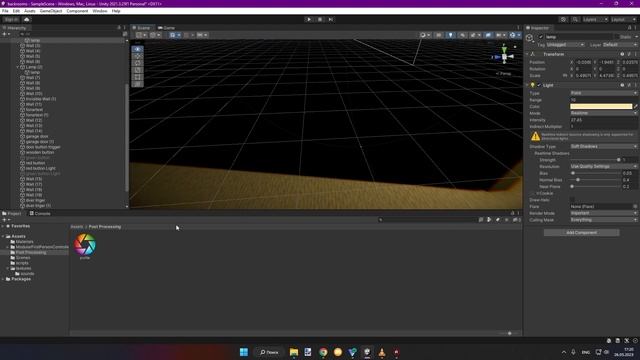Collapse the Transform component foldout

tap(527, 54)
